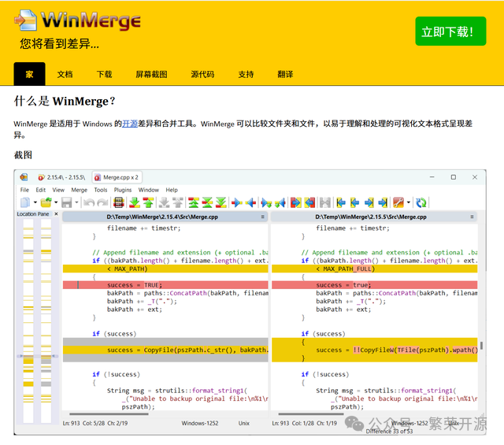Open the 文档 navigation item

[x=65, y=74]
